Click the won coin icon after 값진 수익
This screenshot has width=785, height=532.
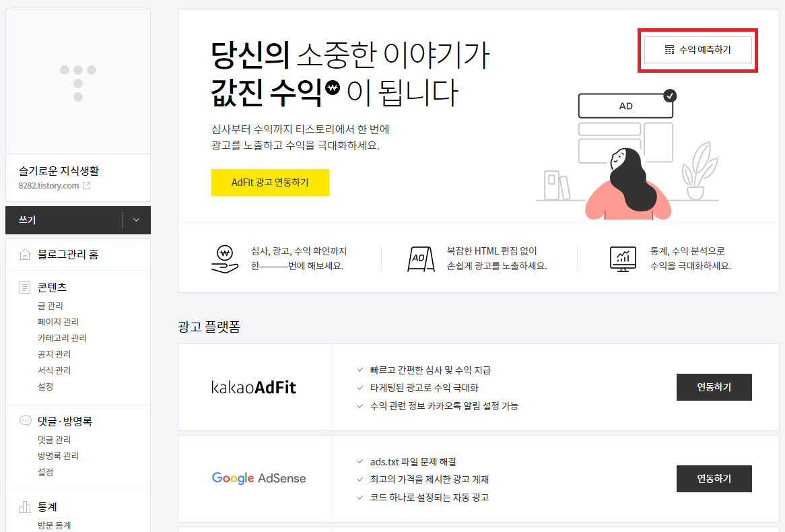coord(333,88)
